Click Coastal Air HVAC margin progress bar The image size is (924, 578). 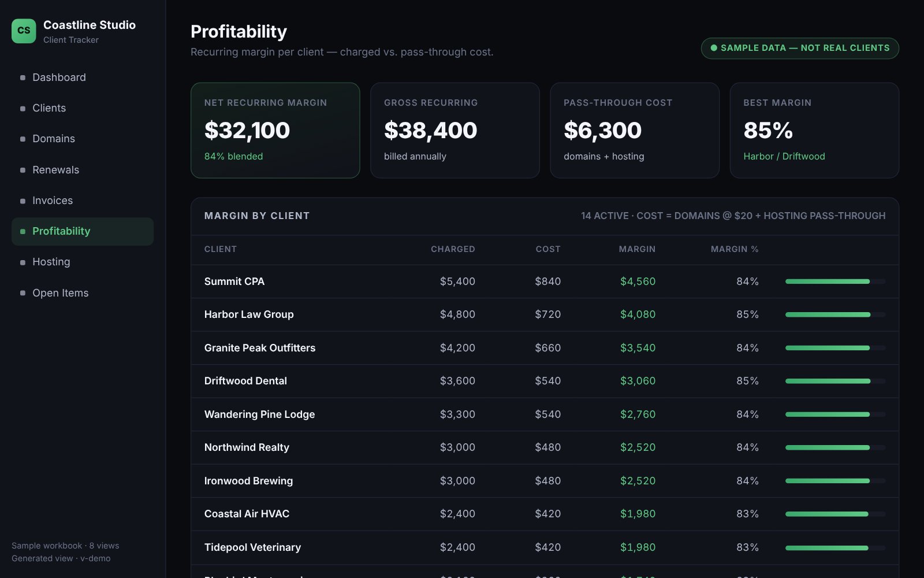click(x=835, y=514)
